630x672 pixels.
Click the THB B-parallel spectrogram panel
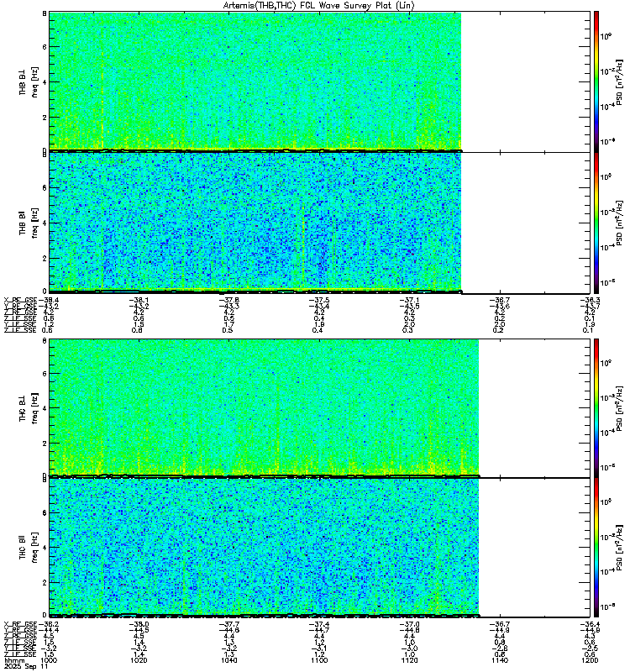click(319, 223)
